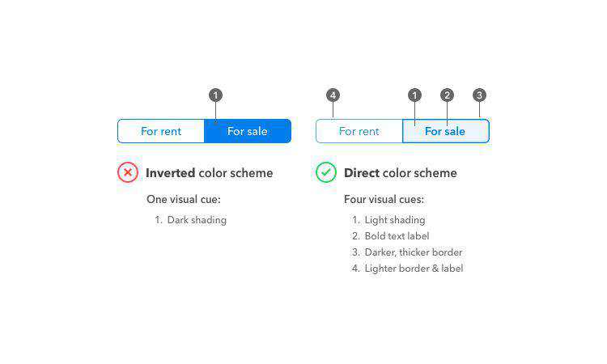The height and width of the screenshot is (364, 607).
Task: Click the red X icon beside Inverted
Action: (x=128, y=172)
